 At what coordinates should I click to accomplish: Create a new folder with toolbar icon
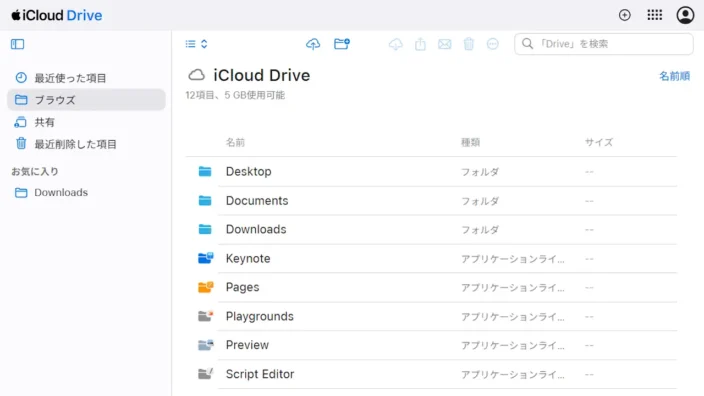tap(342, 44)
